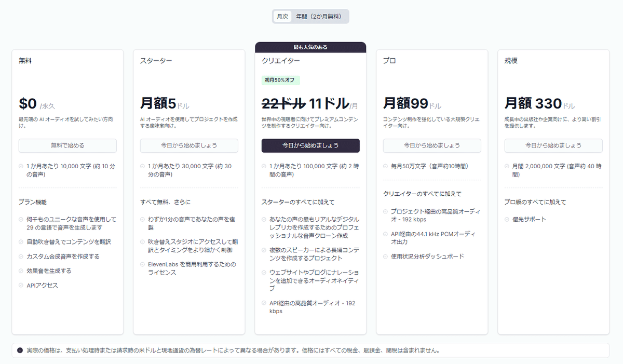Click check icon beside 優先サポート
This screenshot has width=623, height=364.
(507, 220)
